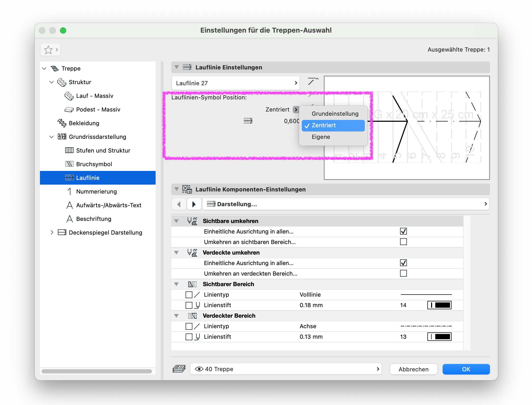Click next component arrow button

click(x=194, y=204)
